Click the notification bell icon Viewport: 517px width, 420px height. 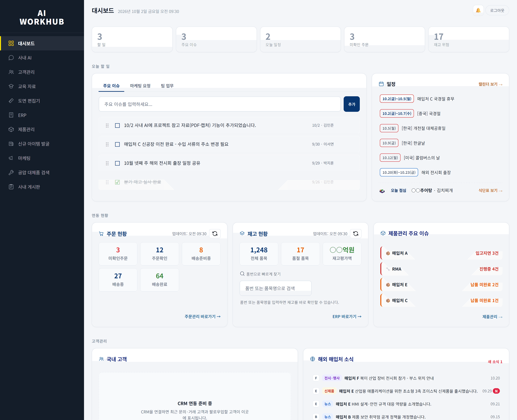click(478, 10)
